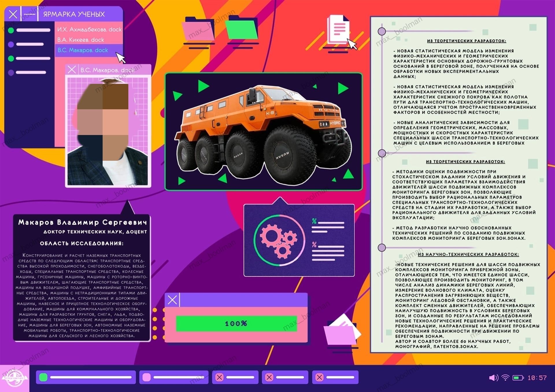Select the В.А. Кикеев. dock file
Screen dimensions: 555x392
tap(81, 40)
